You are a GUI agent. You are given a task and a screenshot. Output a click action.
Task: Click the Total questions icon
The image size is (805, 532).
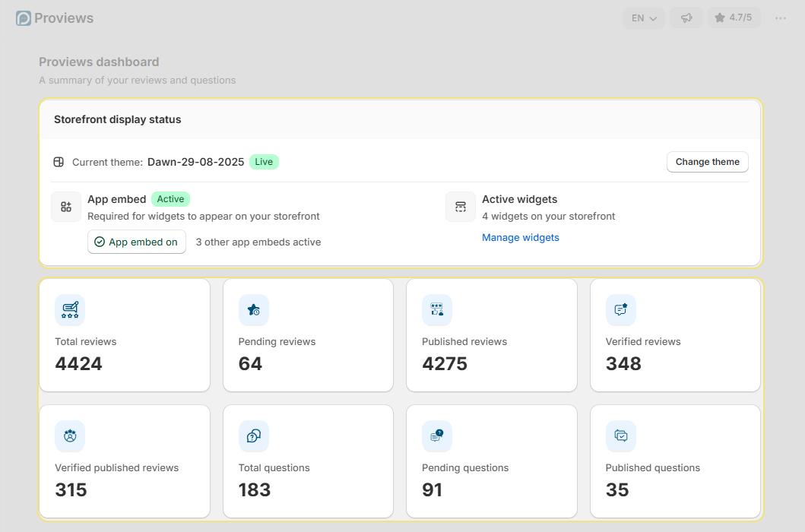tap(254, 436)
